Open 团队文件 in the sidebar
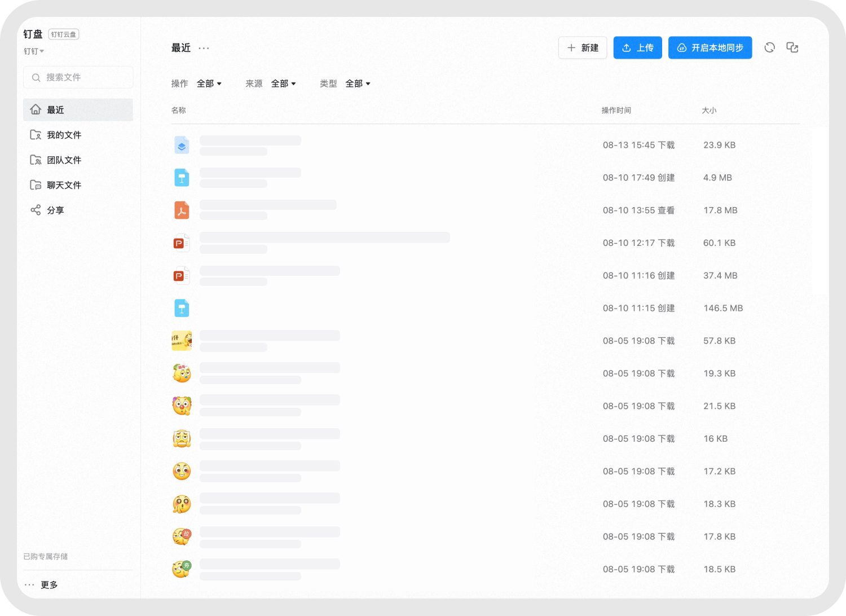Image resolution: width=846 pixels, height=616 pixels. (x=78, y=160)
